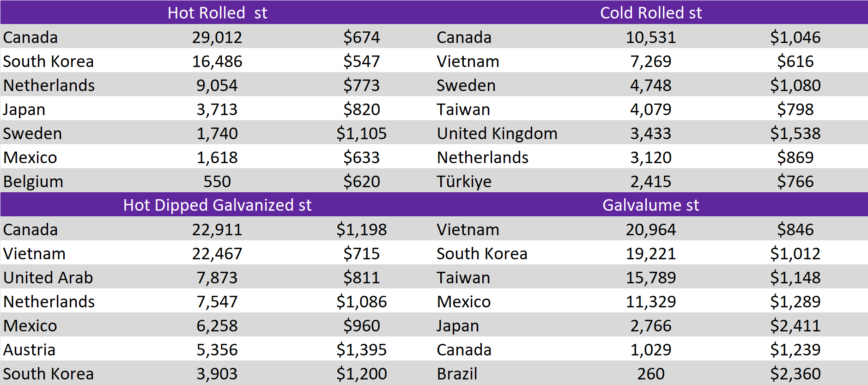Select the Hot Dipped Galvanized st header
Image resolution: width=868 pixels, height=385 pixels.
[217, 205]
